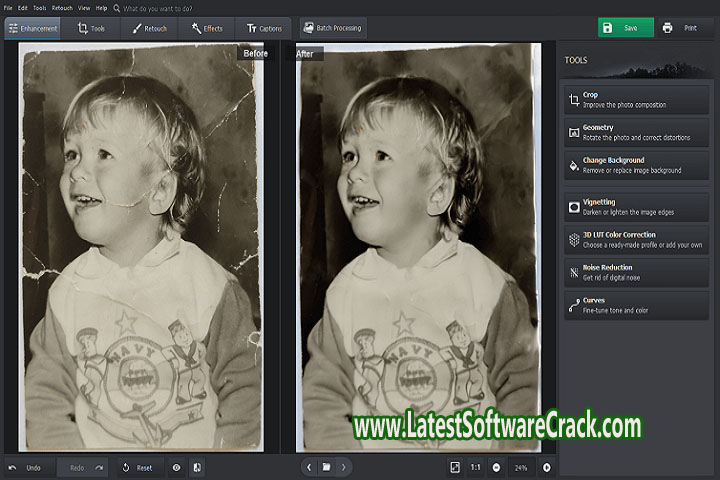The width and height of the screenshot is (720, 480).
Task: Select the Noise Reduction tool
Action: click(635, 273)
